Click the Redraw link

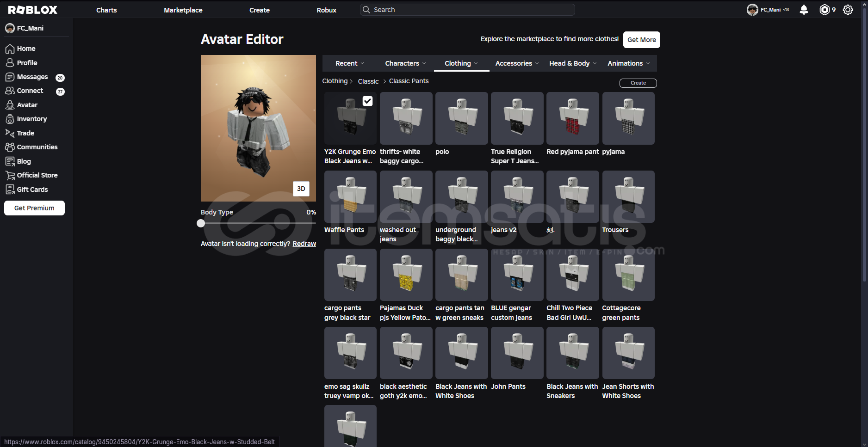click(x=304, y=244)
